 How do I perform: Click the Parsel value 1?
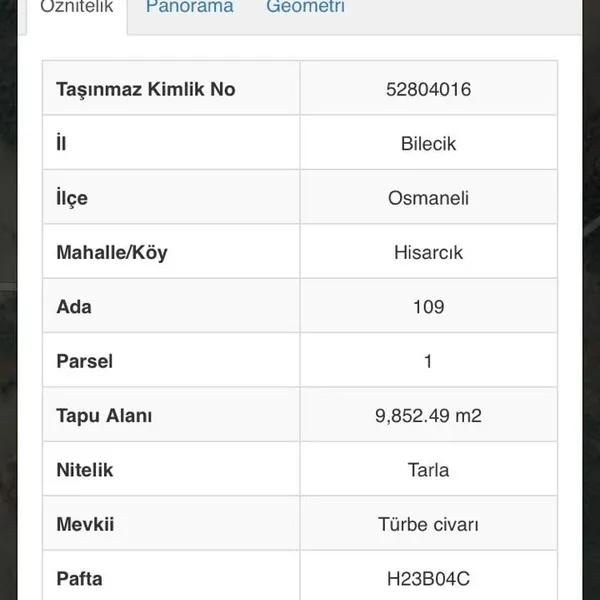pyautogui.click(x=428, y=361)
